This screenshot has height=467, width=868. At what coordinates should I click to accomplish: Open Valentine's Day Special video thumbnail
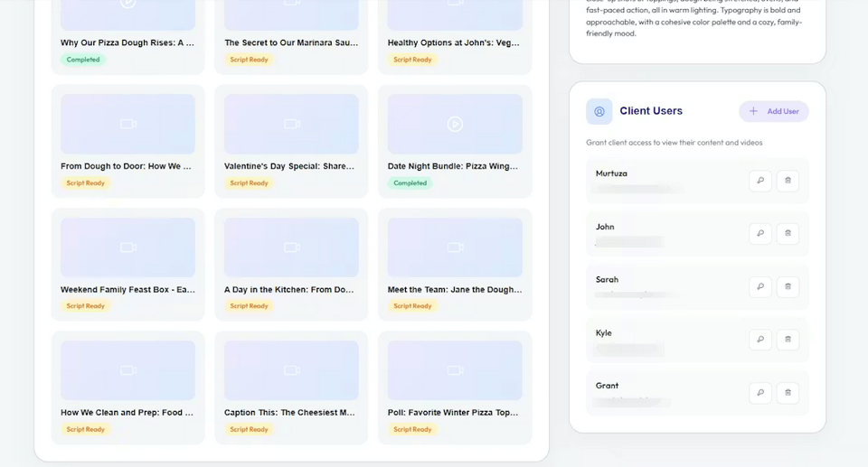click(x=291, y=124)
